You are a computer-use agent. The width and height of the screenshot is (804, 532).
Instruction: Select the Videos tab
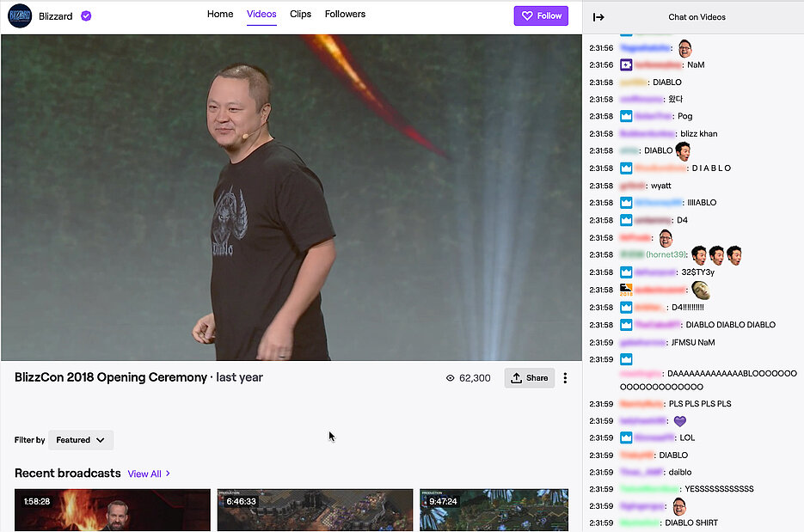pyautogui.click(x=261, y=15)
